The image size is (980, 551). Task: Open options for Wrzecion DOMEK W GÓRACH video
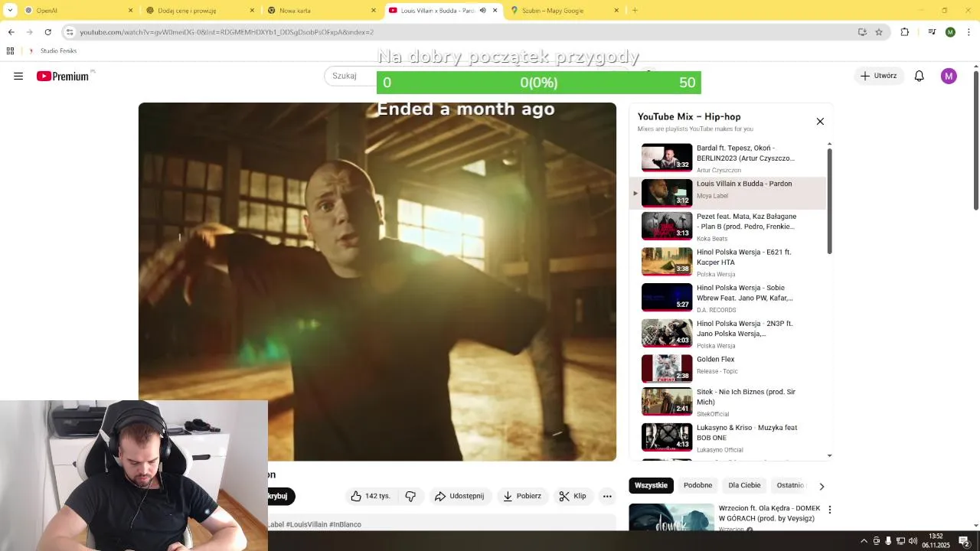tap(829, 509)
